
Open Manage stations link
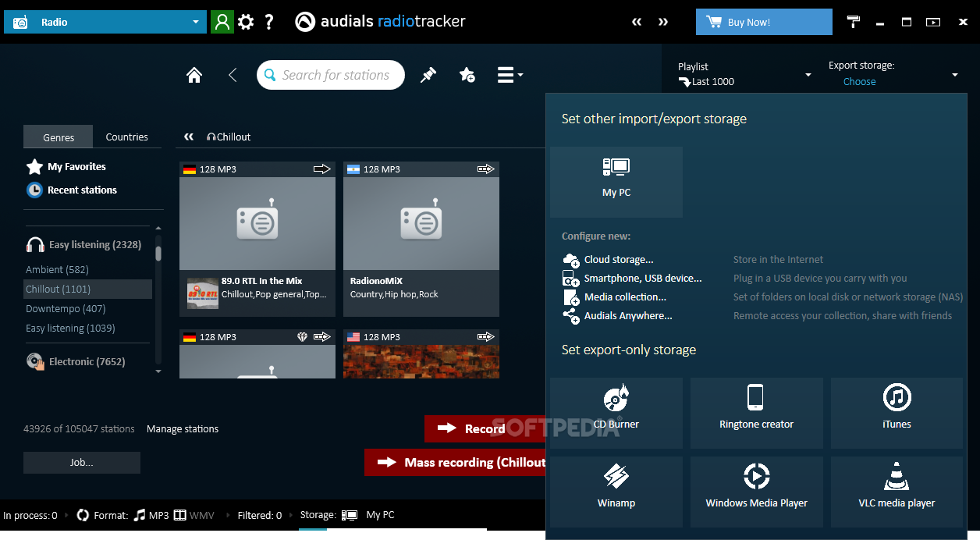coord(183,428)
